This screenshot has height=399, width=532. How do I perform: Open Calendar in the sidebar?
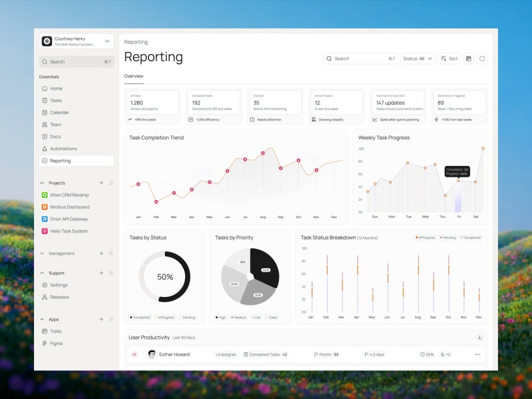point(76,112)
